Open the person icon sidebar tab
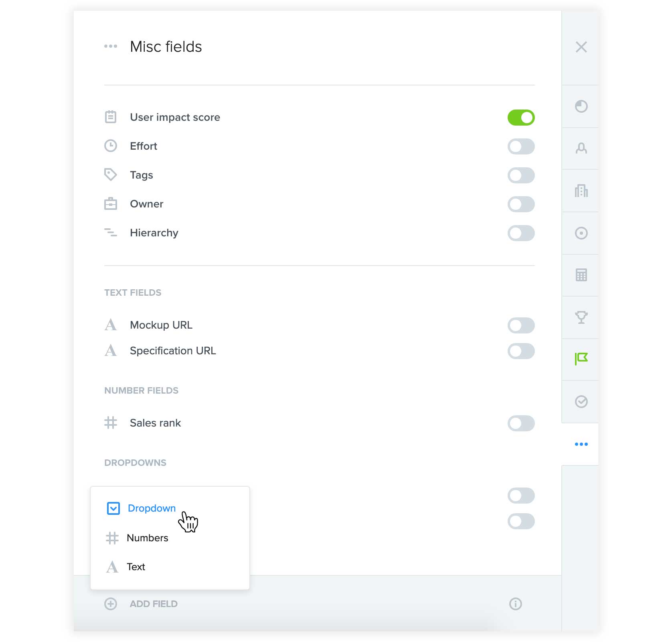The height and width of the screenshot is (642, 672). tap(581, 148)
